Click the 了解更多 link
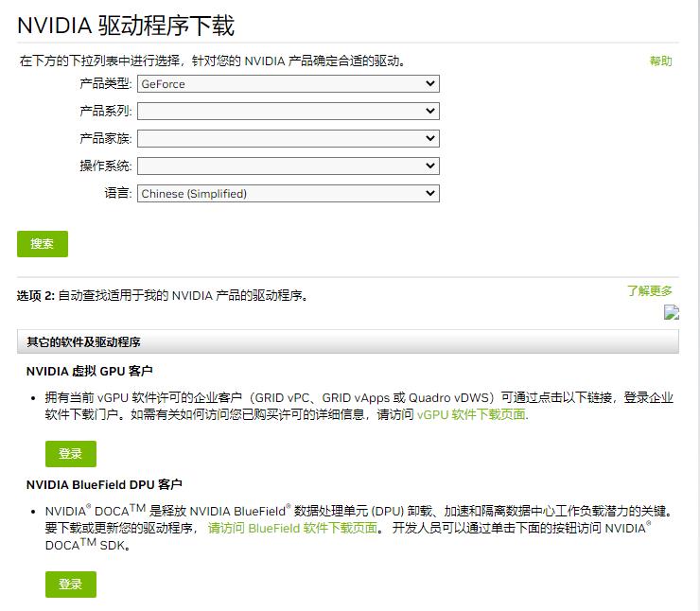The width and height of the screenshot is (700, 611). 650,291
